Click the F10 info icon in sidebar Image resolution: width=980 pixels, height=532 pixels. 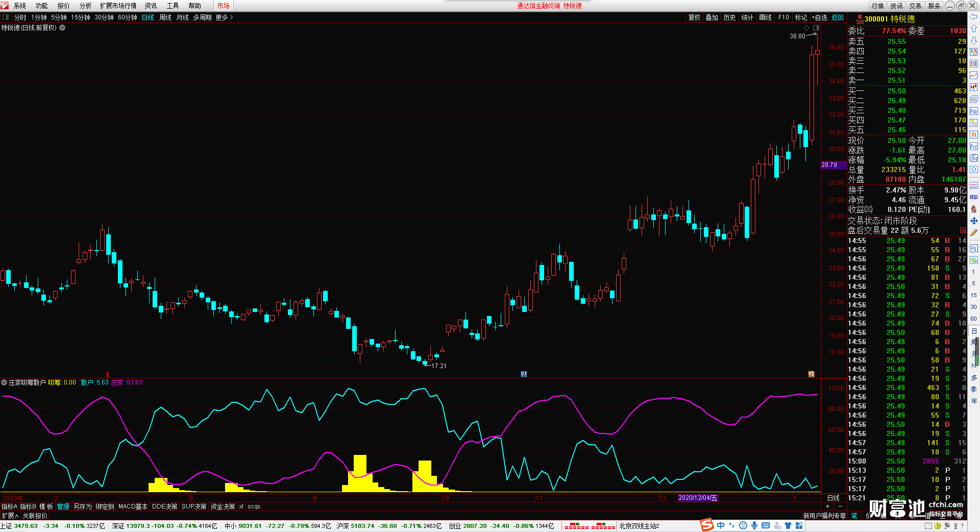973,111
